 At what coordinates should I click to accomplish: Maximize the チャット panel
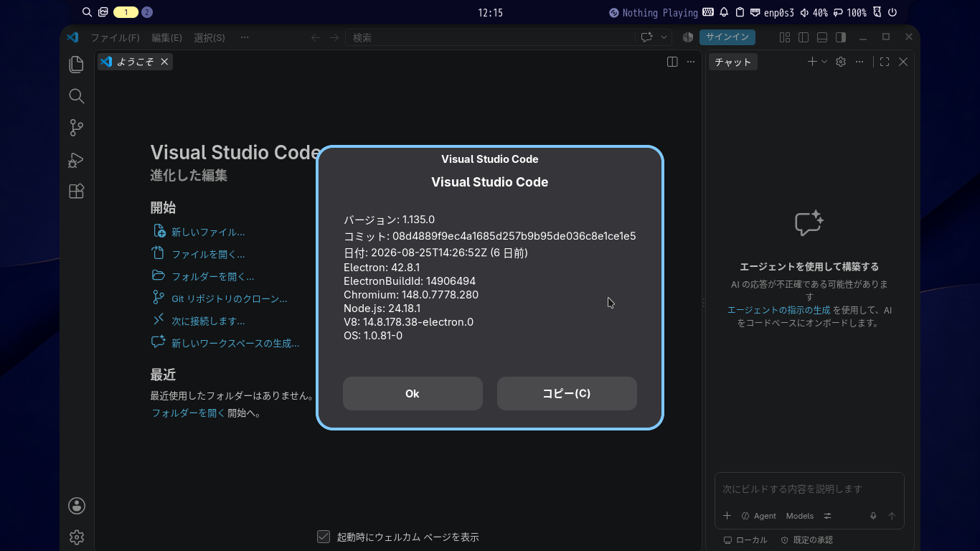[x=885, y=62]
